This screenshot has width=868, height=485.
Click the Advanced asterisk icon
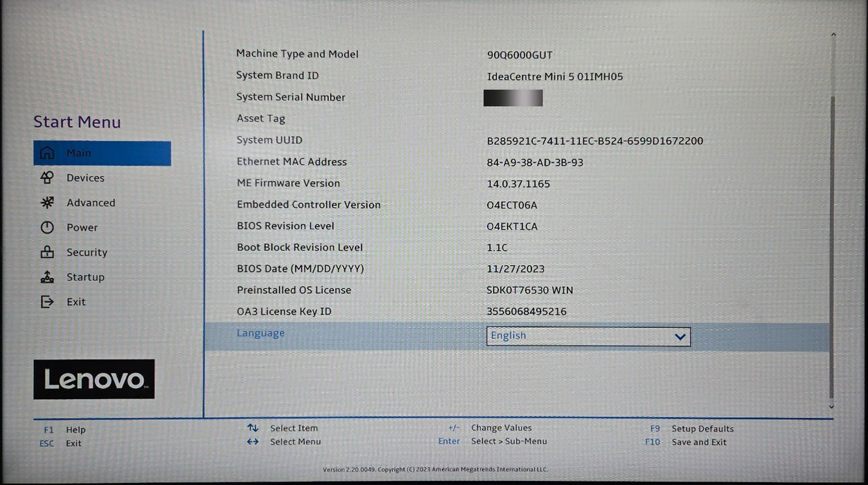point(47,203)
